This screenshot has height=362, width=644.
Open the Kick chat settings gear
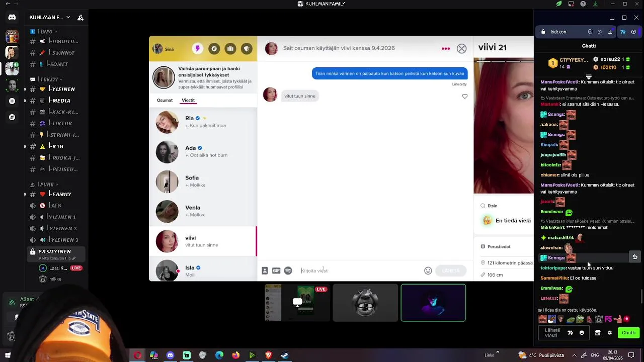[x=610, y=333]
